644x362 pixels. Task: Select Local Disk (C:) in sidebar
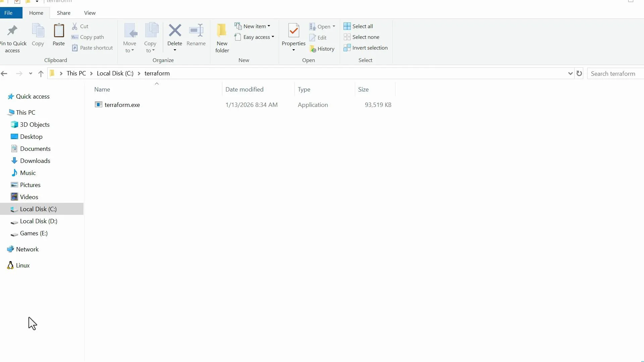coord(42,209)
